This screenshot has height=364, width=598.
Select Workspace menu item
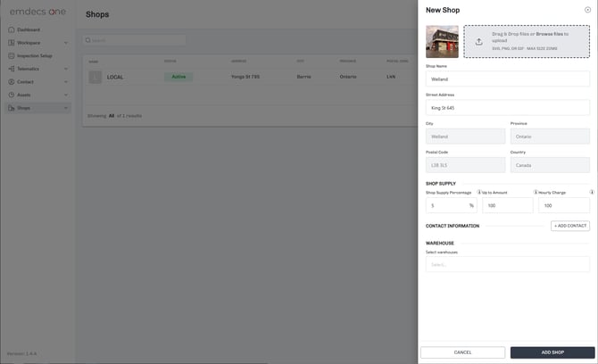(x=29, y=43)
